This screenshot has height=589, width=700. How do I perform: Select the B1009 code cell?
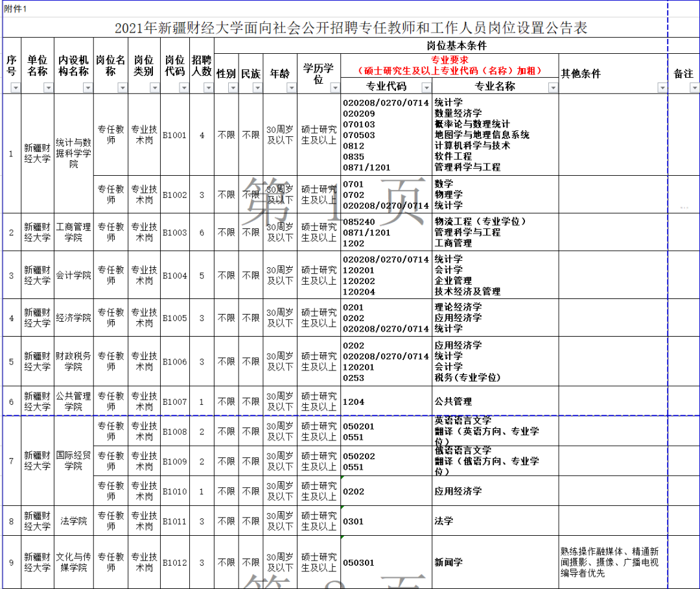tap(174, 461)
